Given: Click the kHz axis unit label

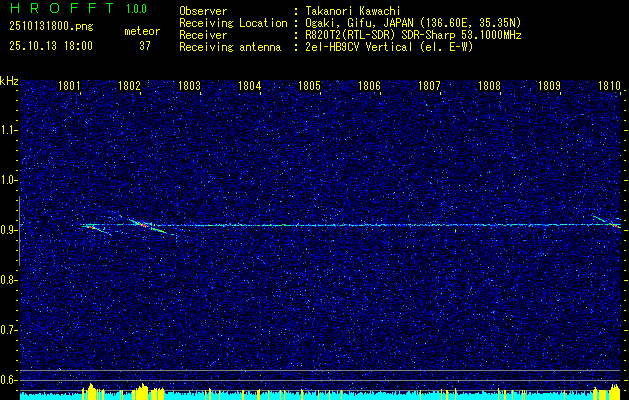Looking at the screenshot, I should [x=9, y=81].
